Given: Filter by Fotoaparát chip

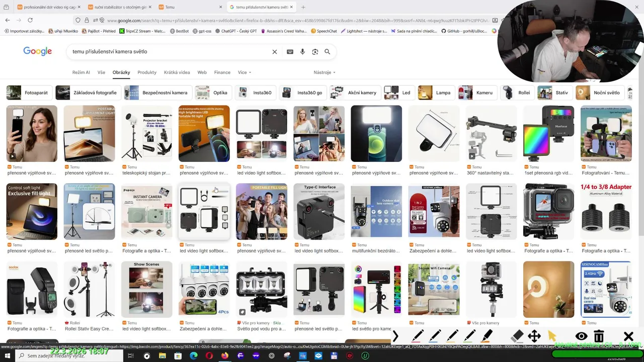Looking at the screenshot, I should coord(28,93).
